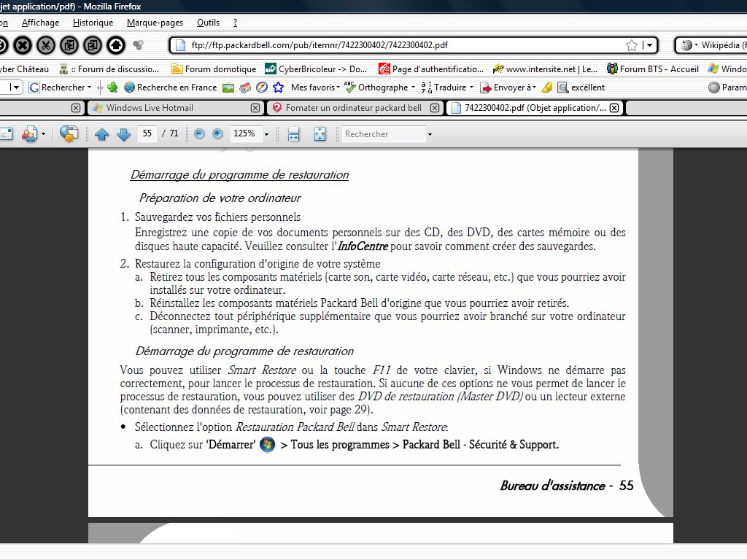747x560 pixels.
Task: Open the 125% zoom level dropdown
Action: [x=266, y=134]
